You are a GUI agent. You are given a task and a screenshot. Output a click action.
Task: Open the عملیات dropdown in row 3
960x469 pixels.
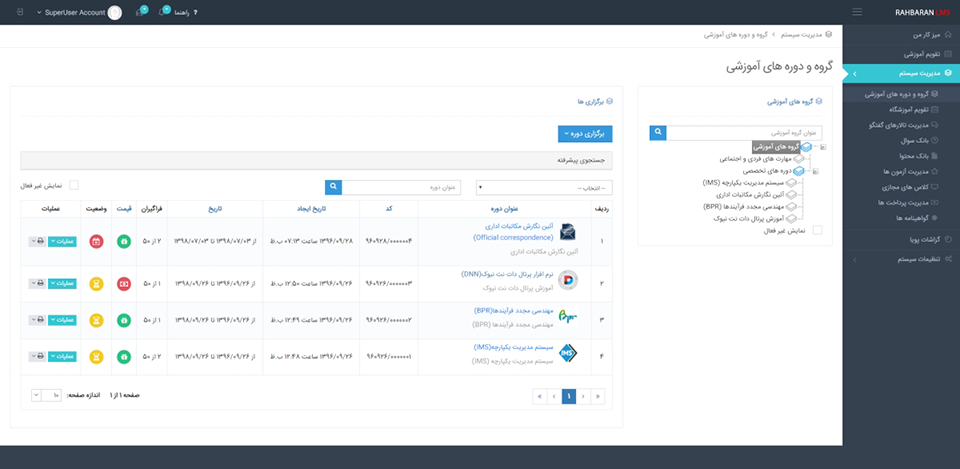coord(62,320)
